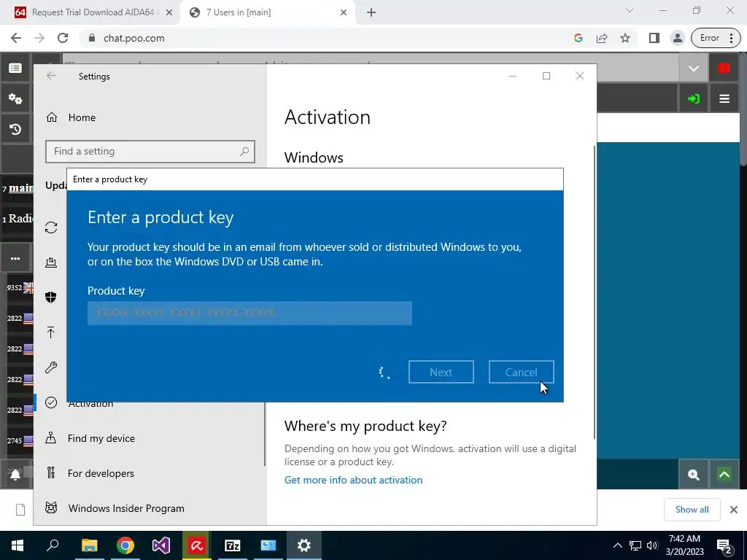Screen dimensions: 747x560
Task: Click Show all downloads button
Action: point(692,510)
